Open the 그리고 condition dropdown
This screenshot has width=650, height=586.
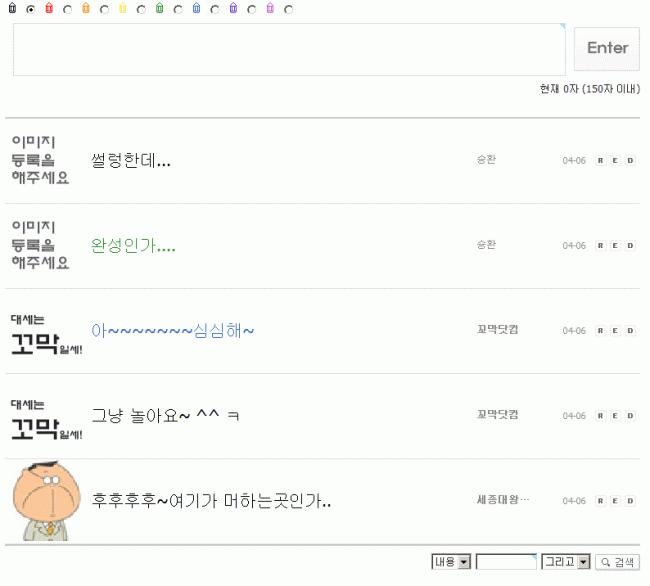566,562
